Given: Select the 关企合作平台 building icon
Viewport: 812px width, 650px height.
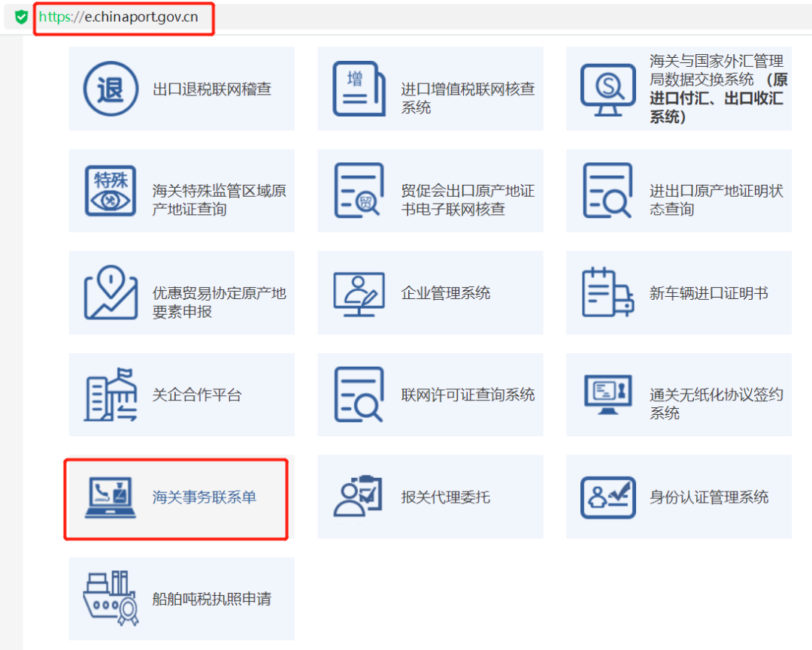Looking at the screenshot, I should pos(110,395).
